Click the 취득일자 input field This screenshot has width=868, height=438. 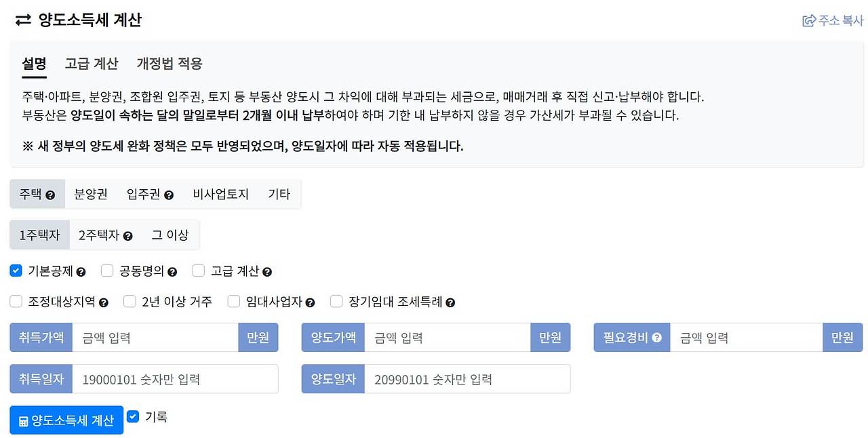(x=176, y=379)
